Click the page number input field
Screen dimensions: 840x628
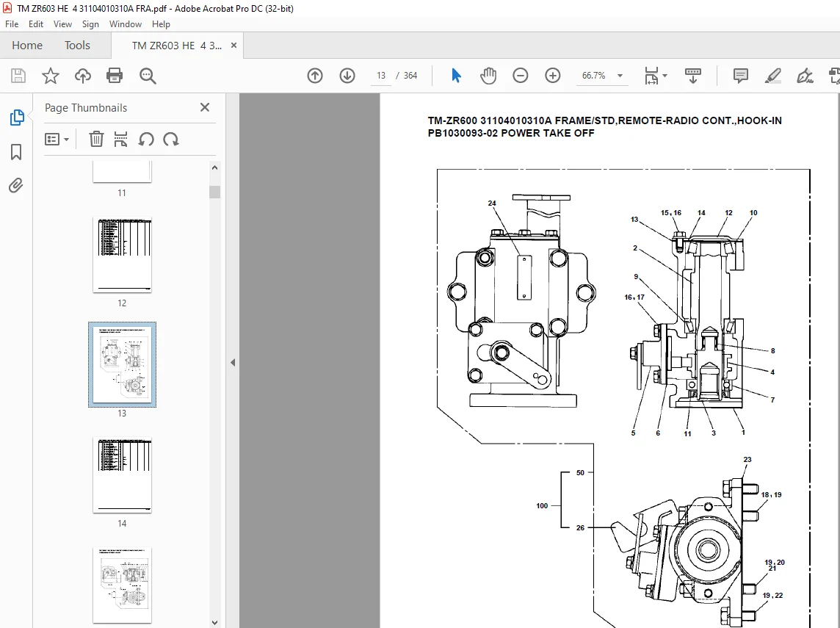381,76
